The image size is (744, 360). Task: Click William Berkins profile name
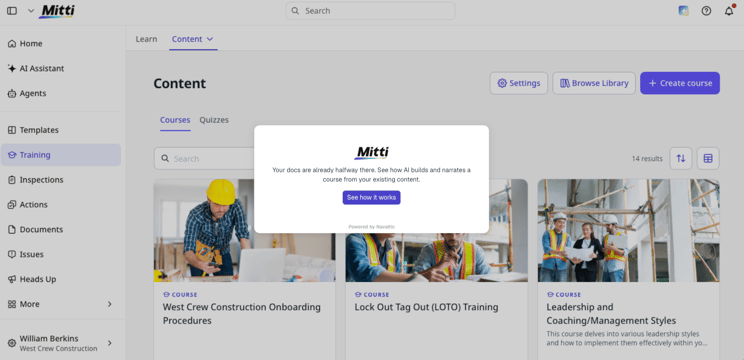point(49,339)
